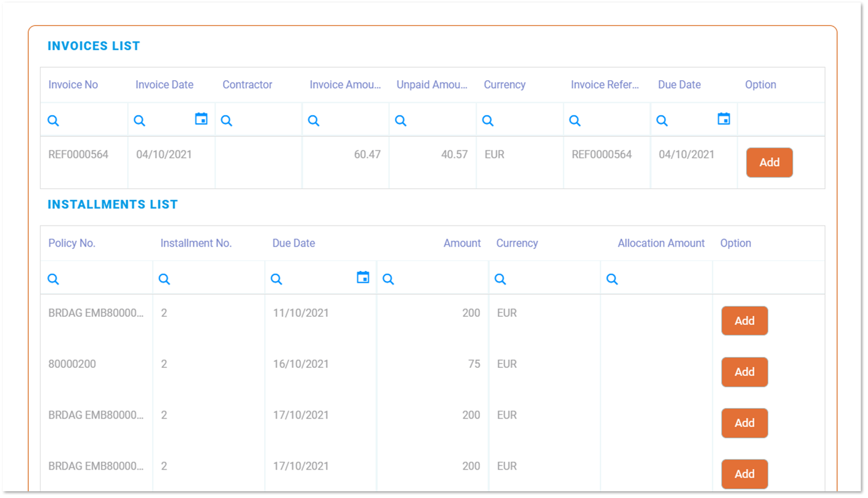Add invoice REF0000564
868x498 pixels.
(x=769, y=163)
